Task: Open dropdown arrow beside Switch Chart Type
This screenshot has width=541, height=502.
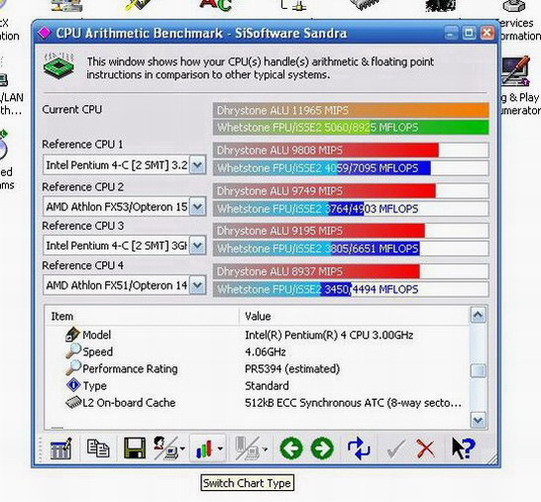Action: (x=220, y=449)
